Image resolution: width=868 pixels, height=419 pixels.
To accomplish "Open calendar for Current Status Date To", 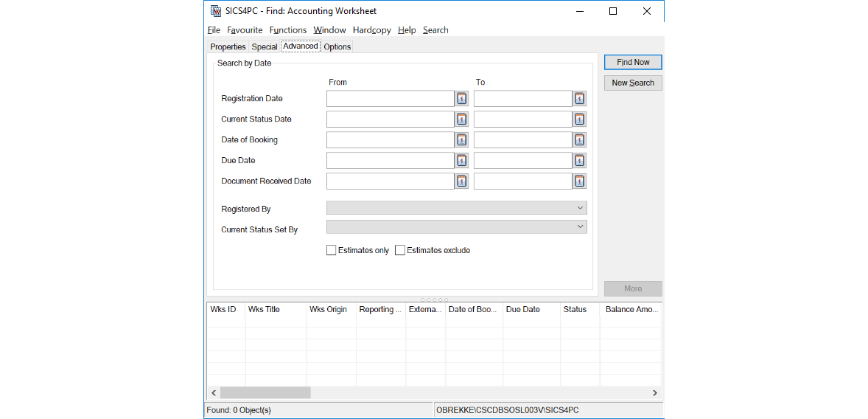I will click(580, 120).
